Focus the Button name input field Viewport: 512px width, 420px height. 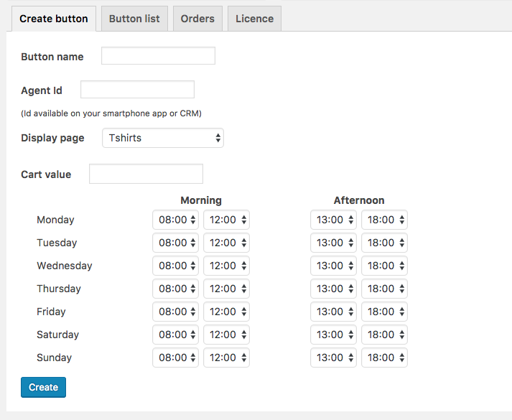tap(159, 56)
